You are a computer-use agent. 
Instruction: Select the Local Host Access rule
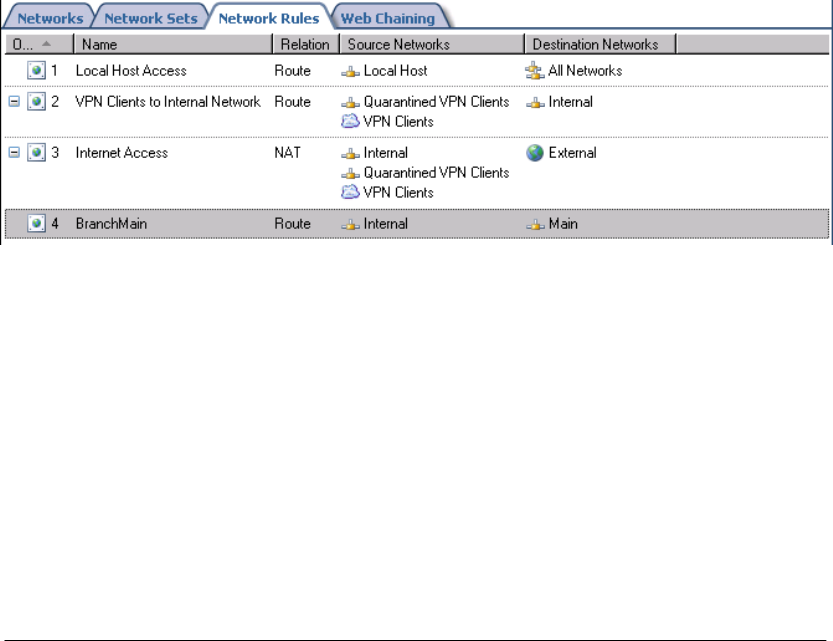[x=131, y=71]
